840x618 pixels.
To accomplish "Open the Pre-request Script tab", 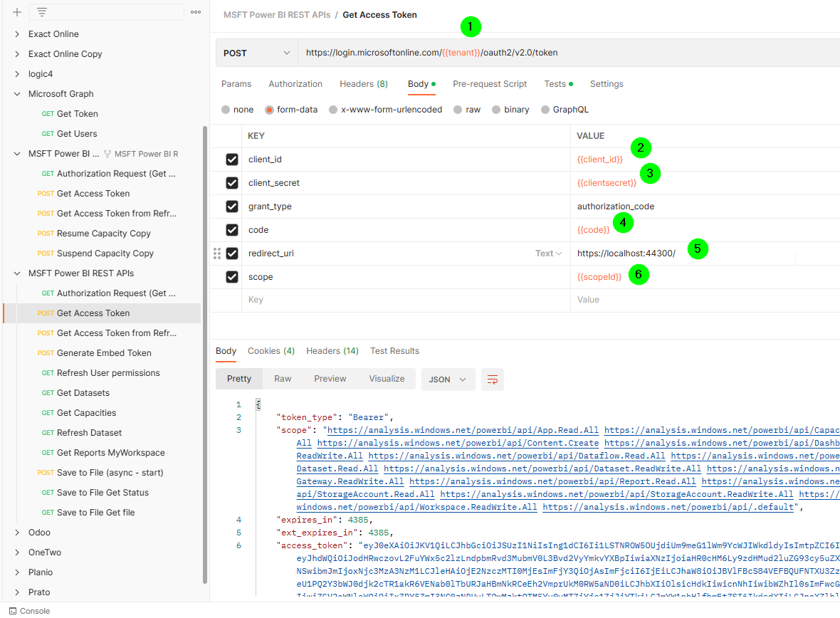I will click(x=490, y=84).
